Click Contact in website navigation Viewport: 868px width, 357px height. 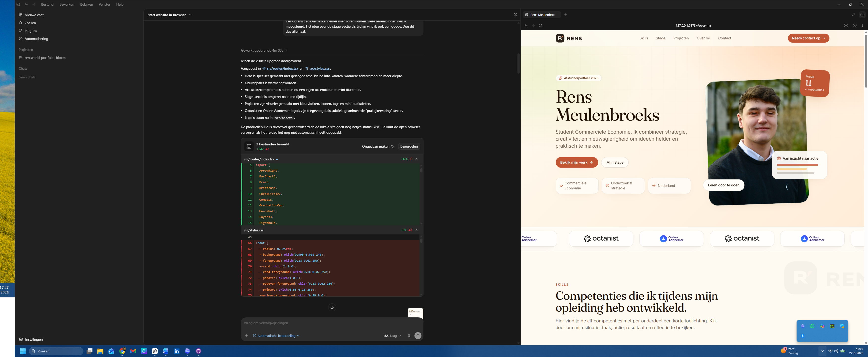[x=724, y=38]
